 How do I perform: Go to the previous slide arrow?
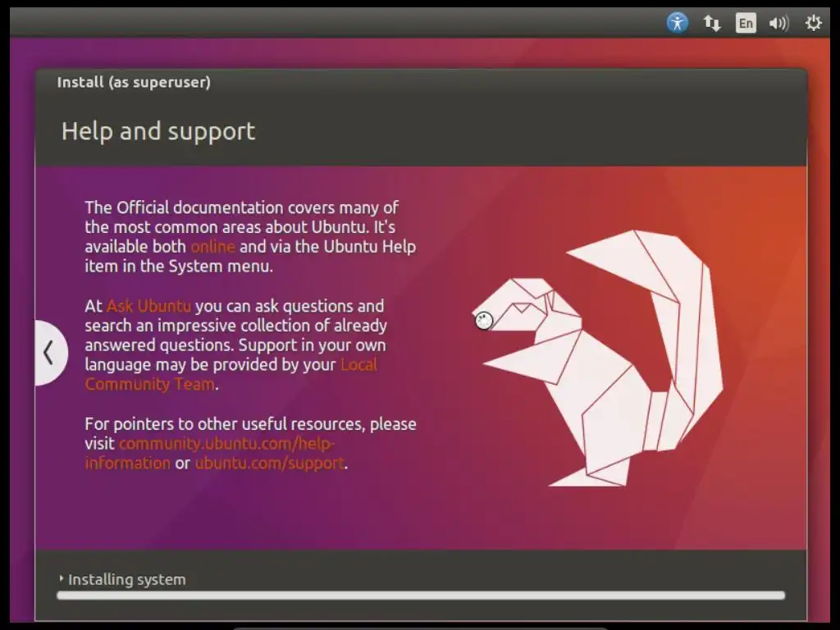point(50,353)
